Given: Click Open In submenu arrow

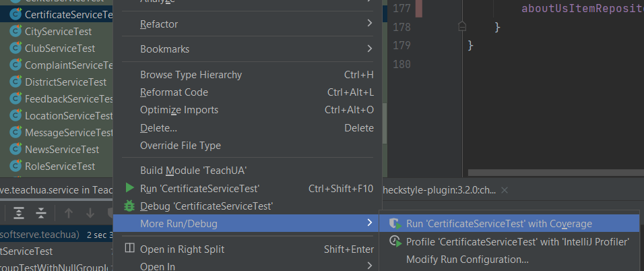Looking at the screenshot, I should pos(370,265).
